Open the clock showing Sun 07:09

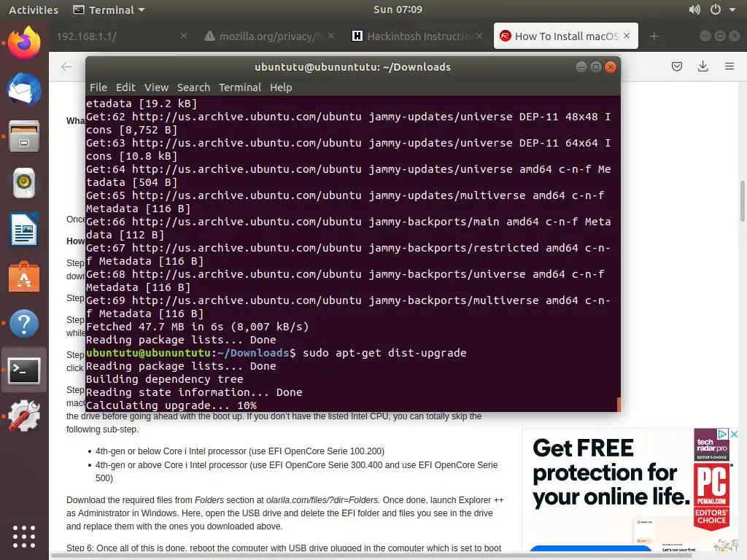pyautogui.click(x=398, y=9)
